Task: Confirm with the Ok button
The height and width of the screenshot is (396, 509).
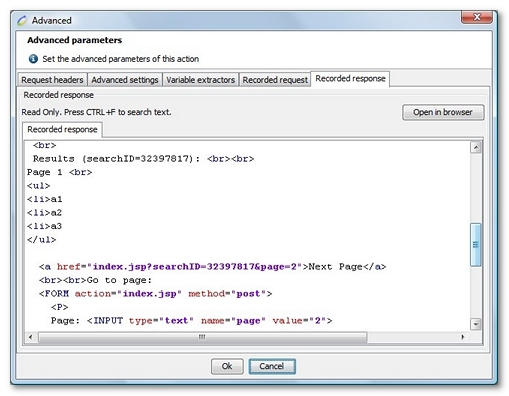Action: [x=227, y=366]
